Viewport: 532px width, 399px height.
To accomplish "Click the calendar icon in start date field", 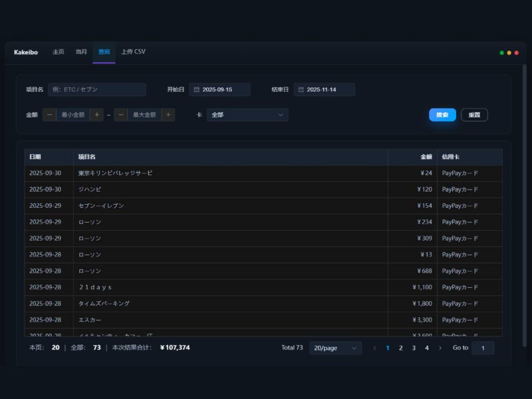I will coord(196,90).
